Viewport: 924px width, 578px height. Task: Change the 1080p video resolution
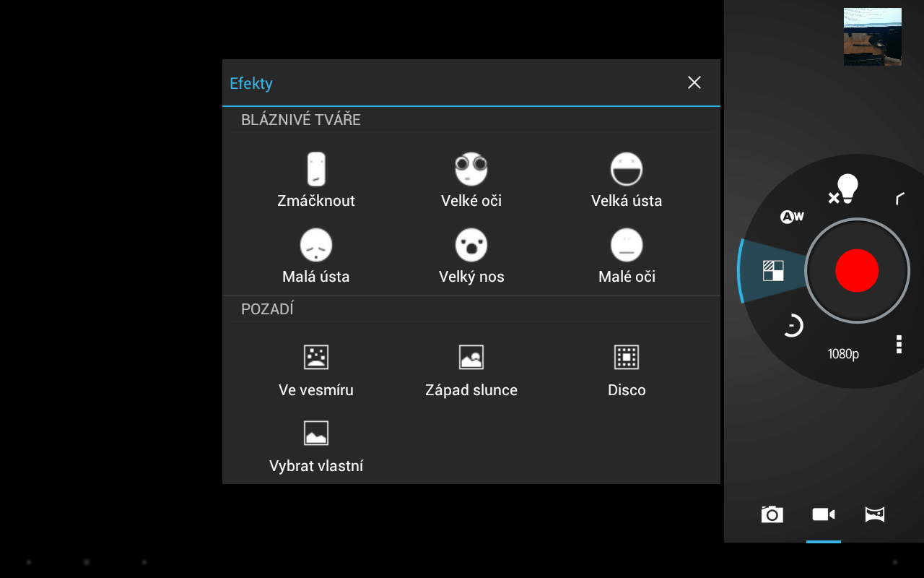point(843,354)
